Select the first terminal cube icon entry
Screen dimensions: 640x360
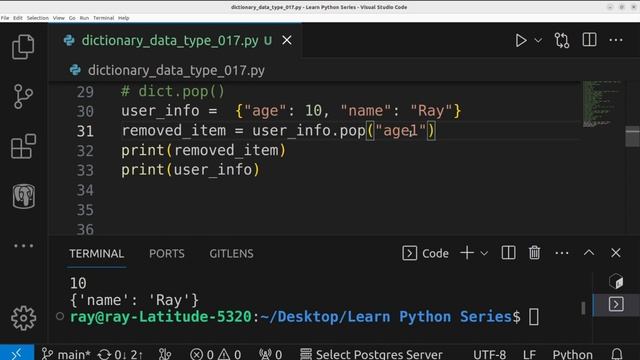tap(616, 281)
